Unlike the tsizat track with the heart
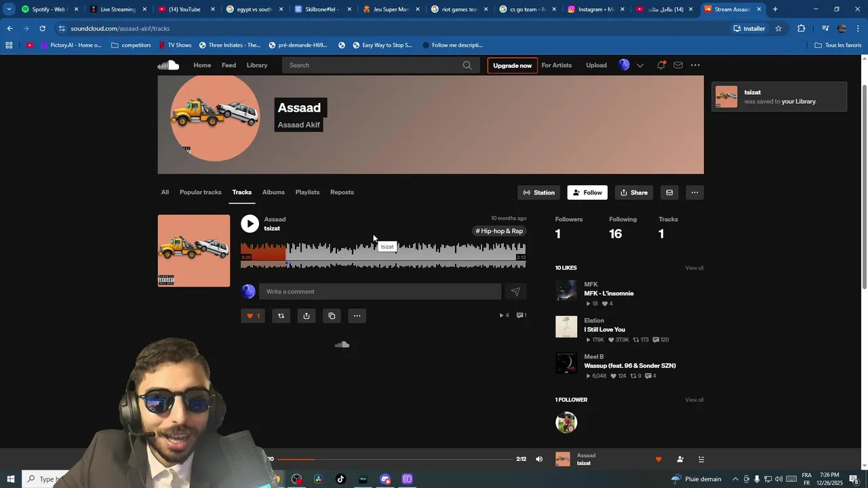The image size is (868, 488). pyautogui.click(x=252, y=316)
